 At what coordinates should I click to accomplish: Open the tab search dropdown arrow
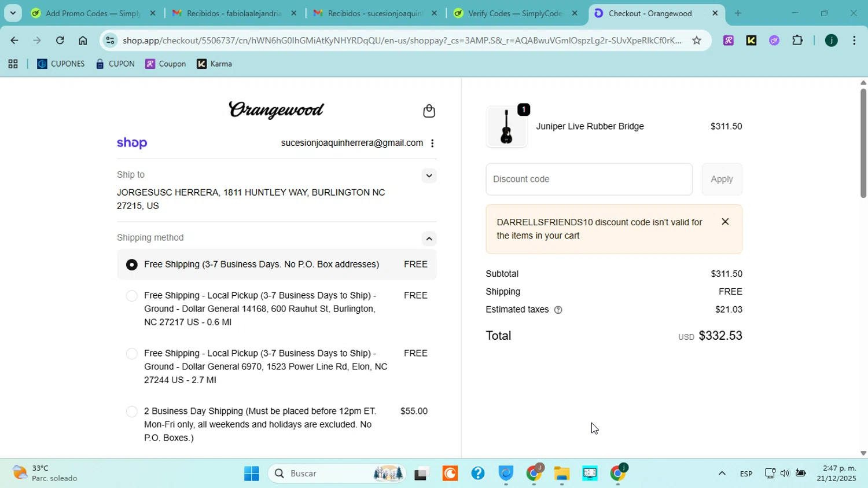[x=13, y=13]
